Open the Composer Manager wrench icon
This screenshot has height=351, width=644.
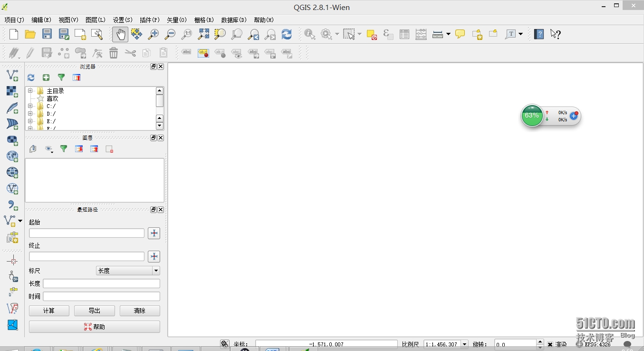pyautogui.click(x=97, y=34)
